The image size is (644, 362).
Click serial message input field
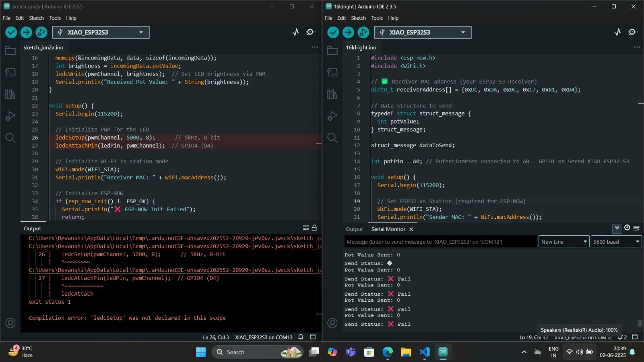point(441,242)
